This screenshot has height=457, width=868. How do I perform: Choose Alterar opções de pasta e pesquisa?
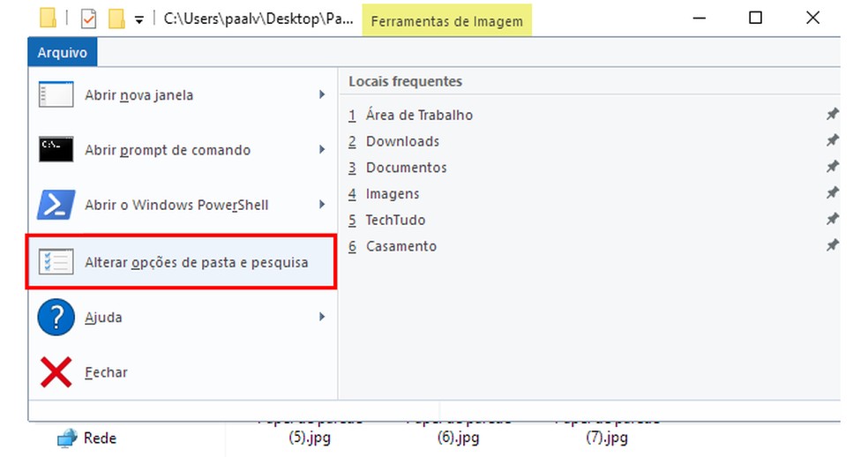(181, 261)
